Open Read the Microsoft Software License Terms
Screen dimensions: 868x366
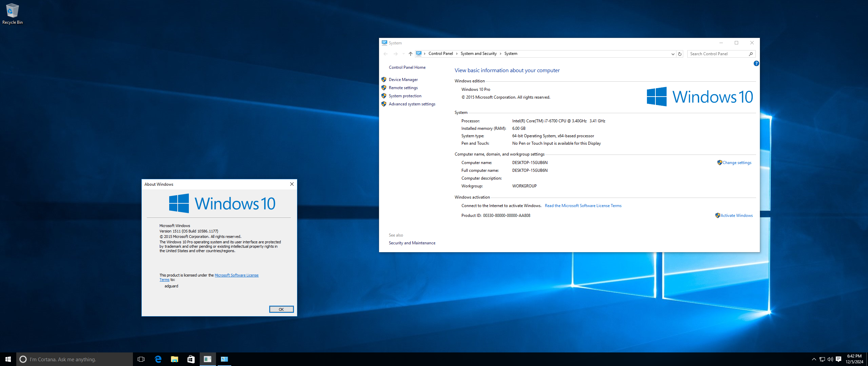click(583, 206)
